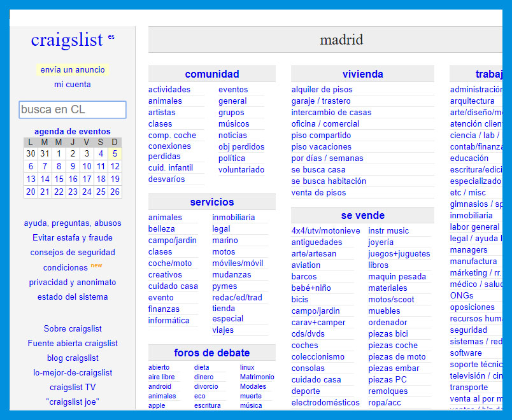Open the 'se vende' section header
The height and width of the screenshot is (420, 512).
point(362,215)
